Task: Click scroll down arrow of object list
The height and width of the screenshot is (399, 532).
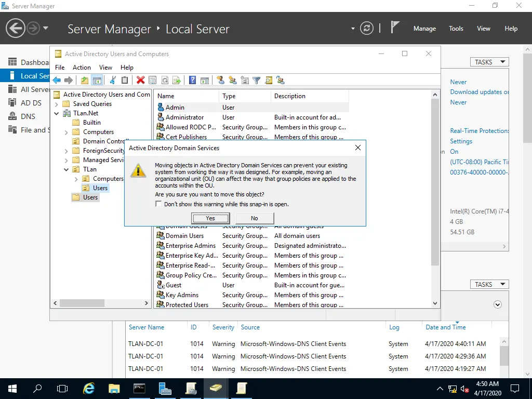Action: [x=435, y=303]
